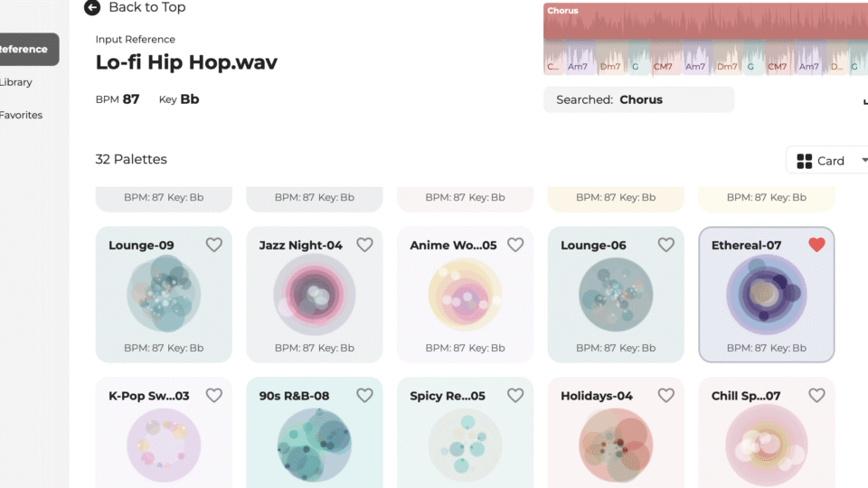Image resolution: width=868 pixels, height=488 pixels.
Task: Open the Searched Chorus selector
Action: coord(639,99)
